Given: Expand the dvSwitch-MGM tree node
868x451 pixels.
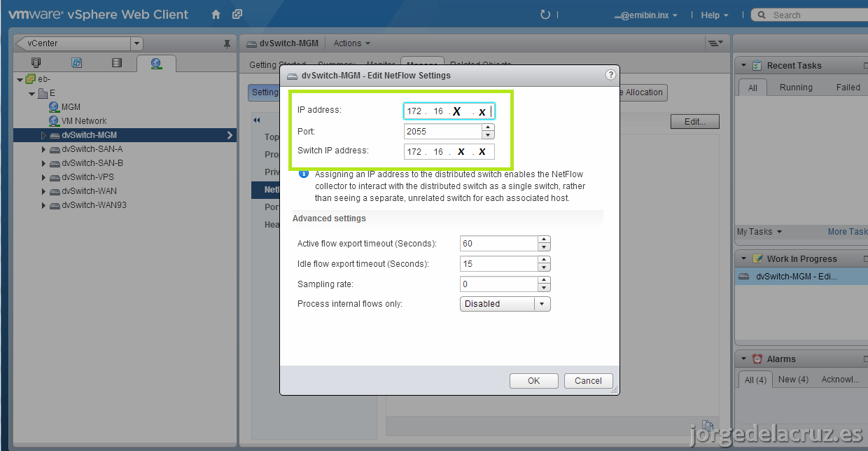Looking at the screenshot, I should (x=43, y=135).
